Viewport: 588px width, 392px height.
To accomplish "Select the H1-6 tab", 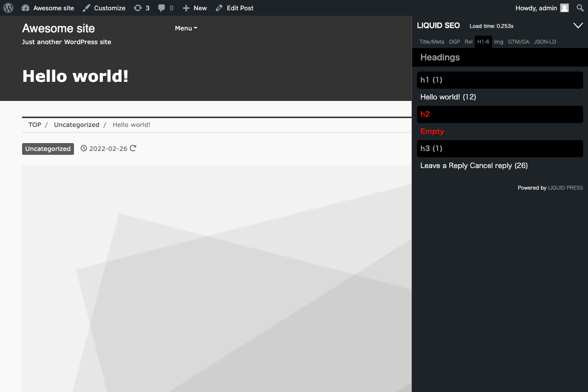I will (484, 42).
